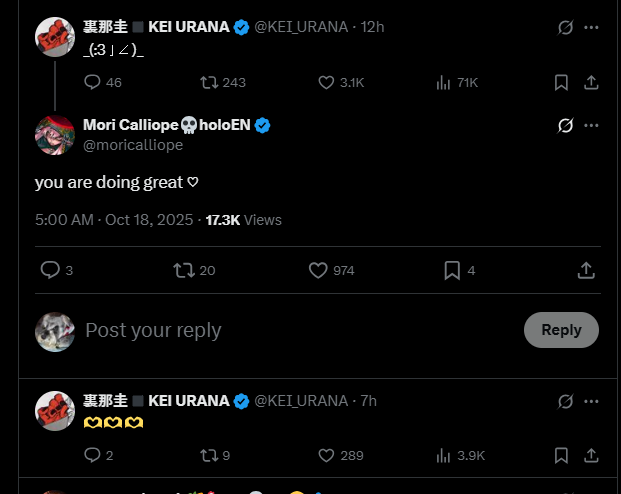This screenshot has height=494, width=621.
Task: Click the Reply button
Action: (561, 330)
